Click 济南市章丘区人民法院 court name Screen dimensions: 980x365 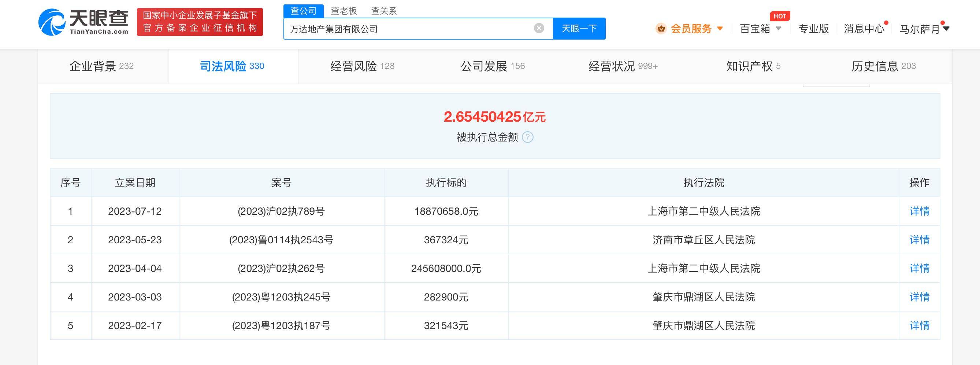pos(704,240)
